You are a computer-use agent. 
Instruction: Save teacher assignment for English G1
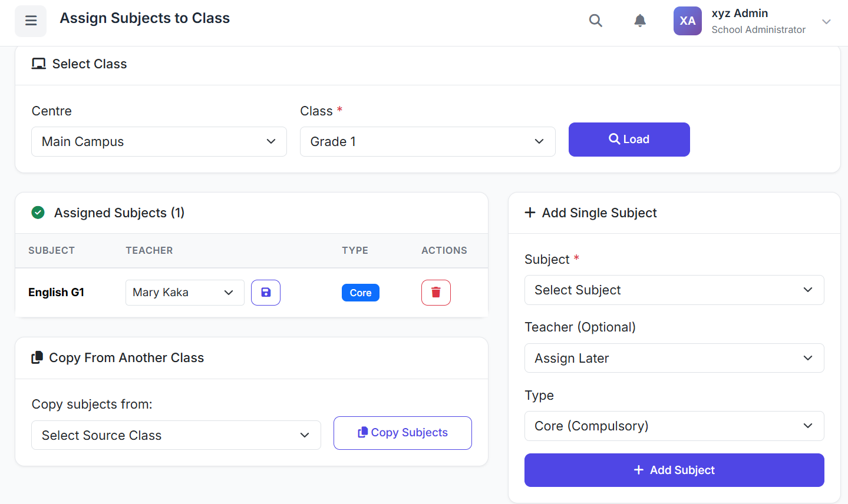(x=266, y=293)
